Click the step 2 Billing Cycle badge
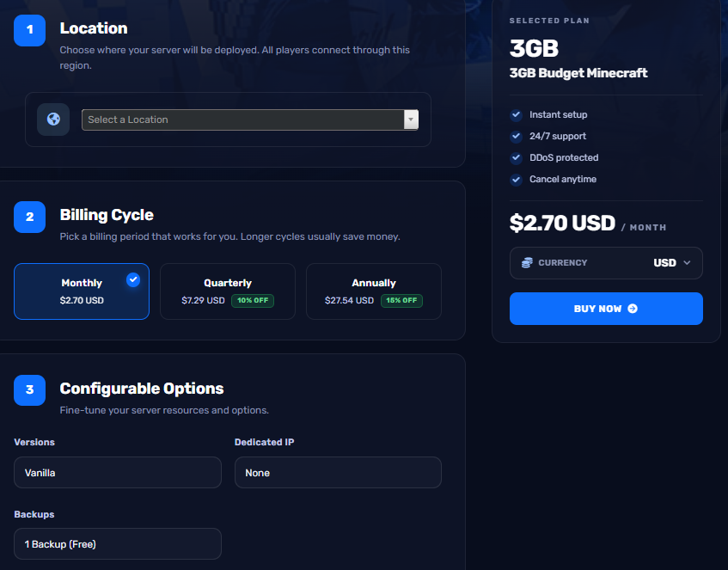 pos(30,217)
